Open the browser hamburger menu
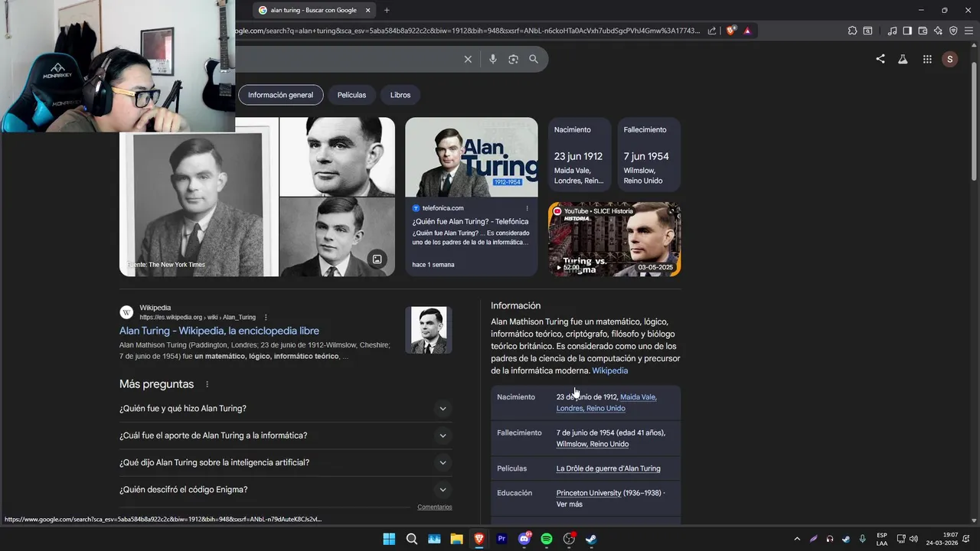The image size is (980, 551). pos(969,31)
